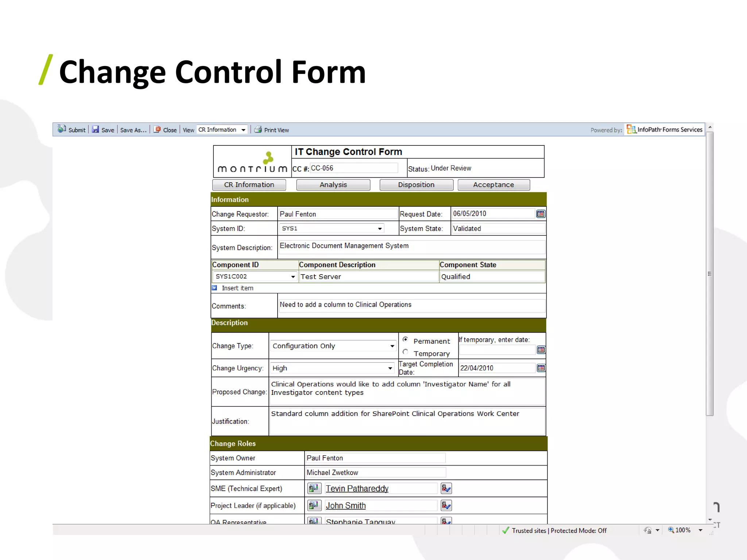Click the protected mode lock icon
The width and height of the screenshot is (747, 560).
(647, 530)
